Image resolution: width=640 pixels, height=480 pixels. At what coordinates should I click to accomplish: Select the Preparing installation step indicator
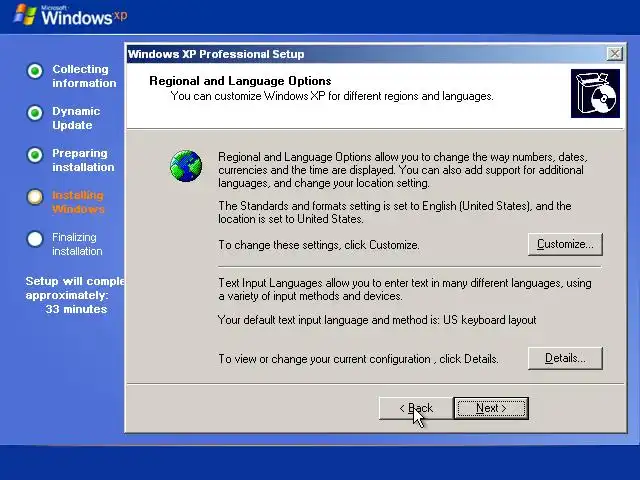(x=35, y=155)
